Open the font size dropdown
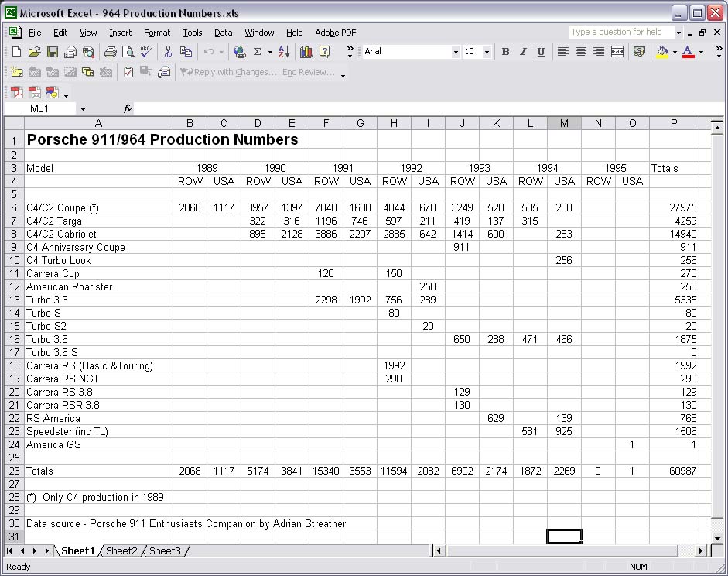Image resolution: width=728 pixels, height=576 pixels. [487, 52]
